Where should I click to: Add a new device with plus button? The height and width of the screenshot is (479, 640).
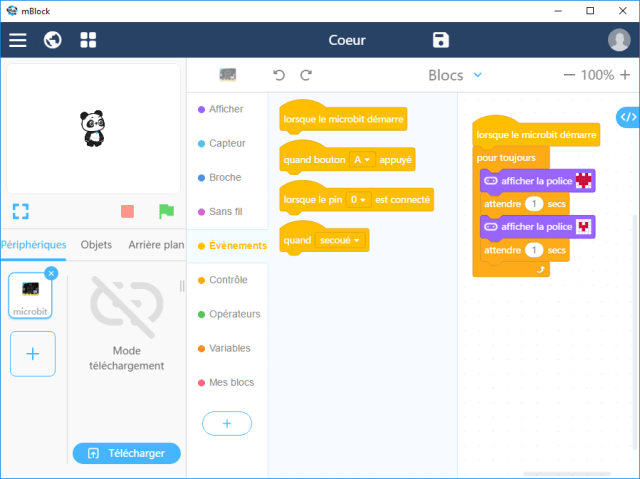(x=33, y=354)
